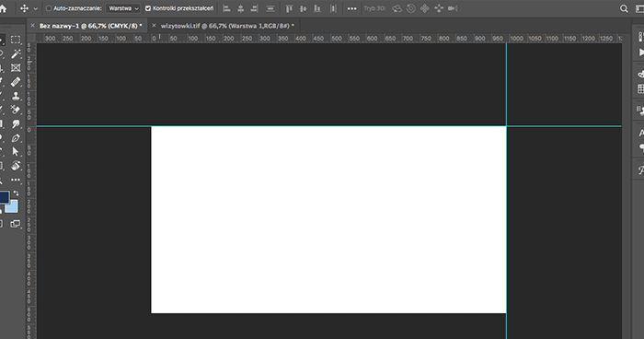Click the horizontal ruler at top
The width and height of the screenshot is (644, 339).
pos(328,39)
